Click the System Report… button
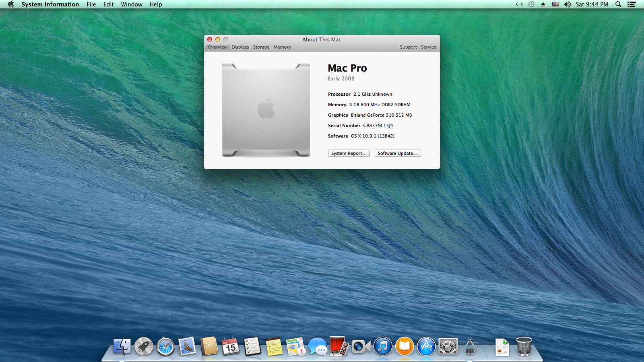This screenshot has height=362, width=644. [x=349, y=153]
